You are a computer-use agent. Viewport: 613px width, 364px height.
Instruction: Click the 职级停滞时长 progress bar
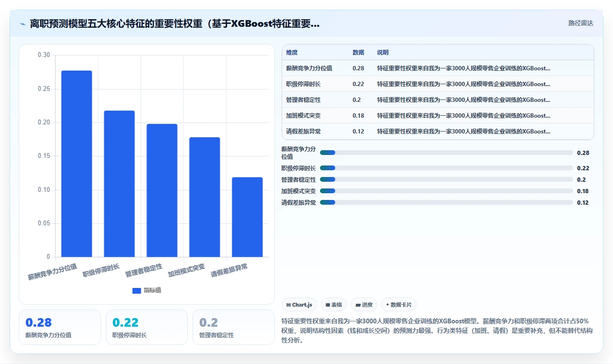click(x=446, y=168)
